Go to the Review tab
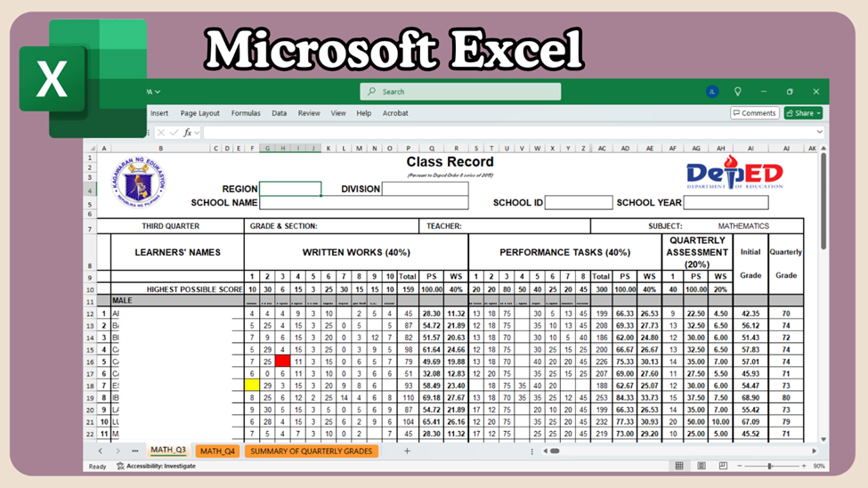The width and height of the screenshot is (868, 488). pos(309,113)
